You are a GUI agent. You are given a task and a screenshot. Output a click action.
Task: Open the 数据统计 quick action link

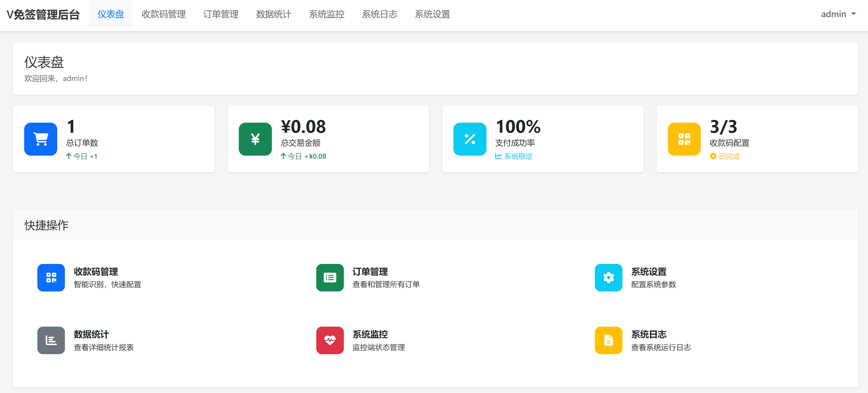click(92, 334)
